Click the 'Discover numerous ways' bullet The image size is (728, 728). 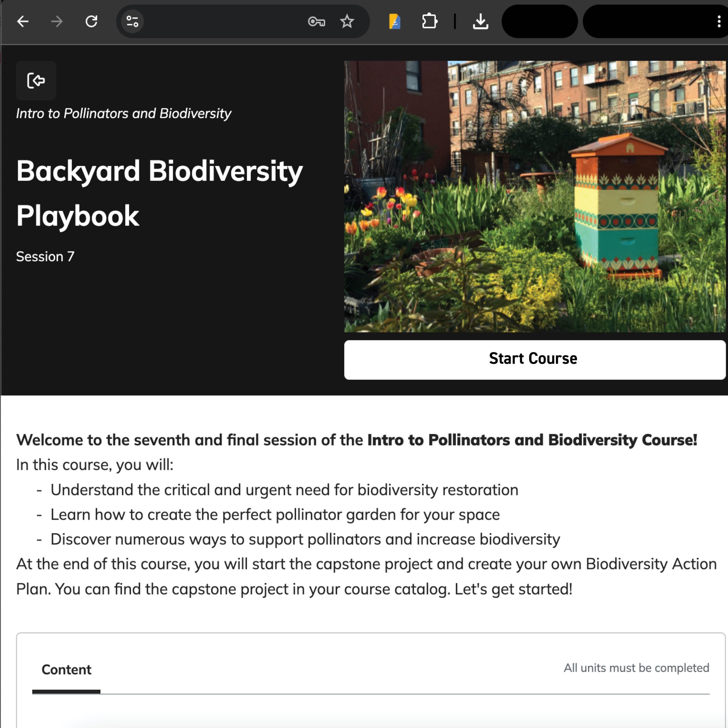305,539
